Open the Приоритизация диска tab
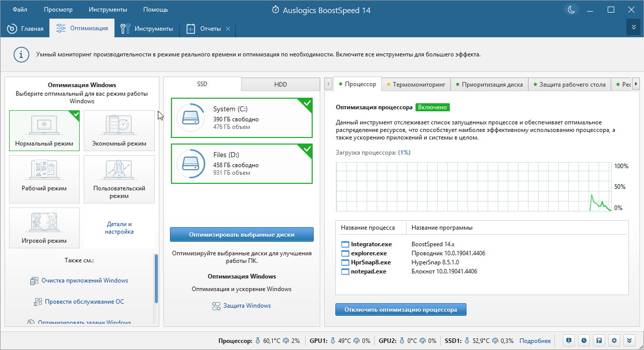 pyautogui.click(x=489, y=84)
